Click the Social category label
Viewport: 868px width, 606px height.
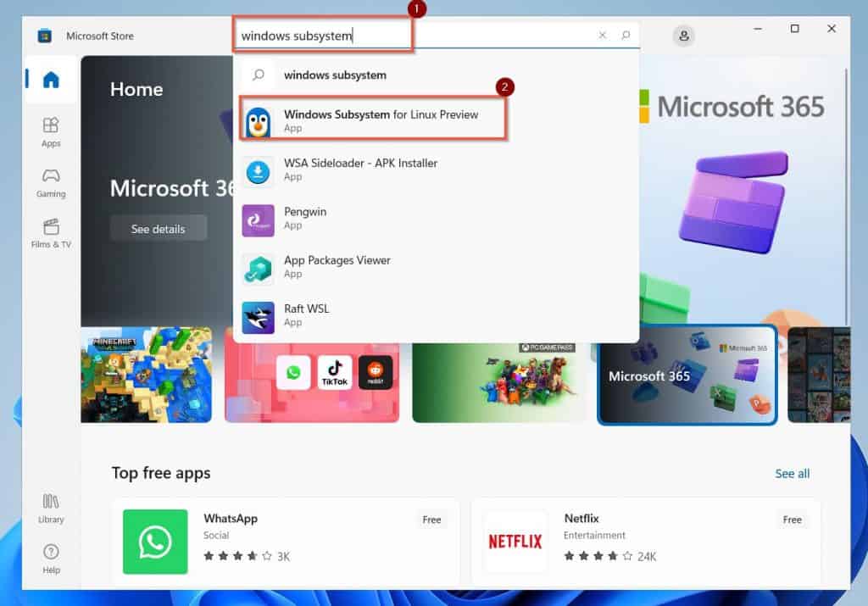click(x=216, y=535)
